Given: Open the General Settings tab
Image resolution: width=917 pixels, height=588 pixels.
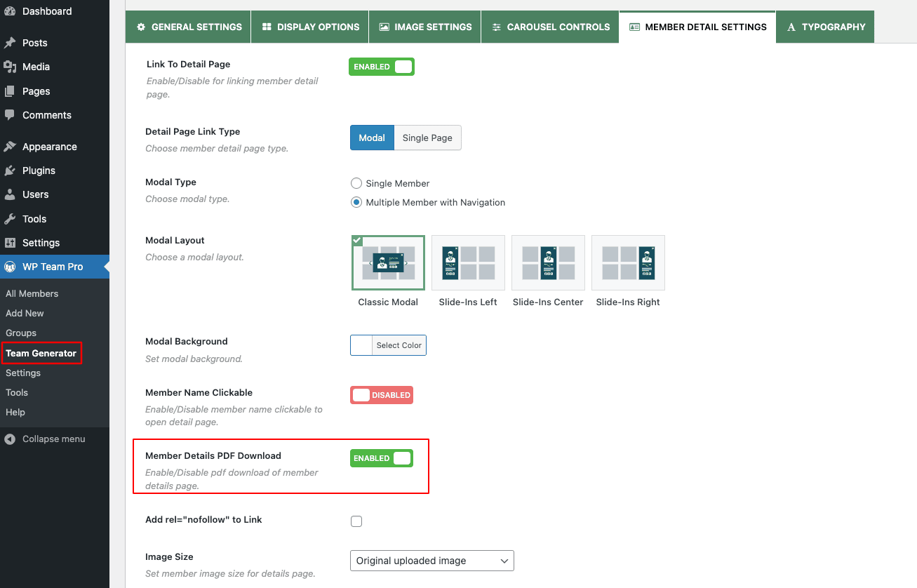Looking at the screenshot, I should coord(189,27).
